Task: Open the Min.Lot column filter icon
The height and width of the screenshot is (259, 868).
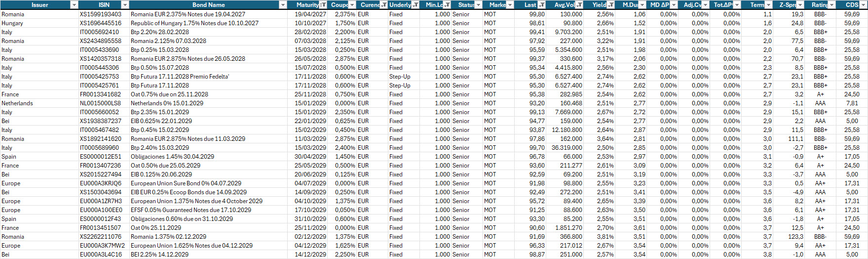Action: click(x=447, y=5)
